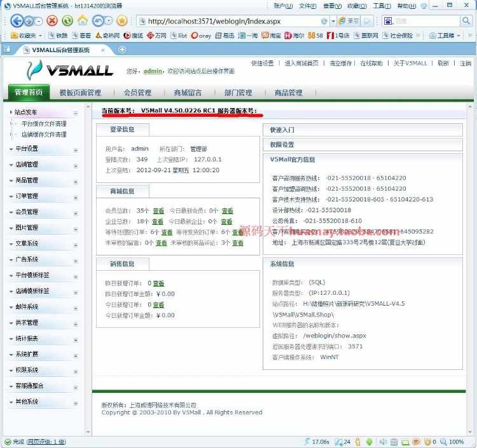Click the 注销 logout link
The height and width of the screenshot is (448, 477).
click(465, 63)
